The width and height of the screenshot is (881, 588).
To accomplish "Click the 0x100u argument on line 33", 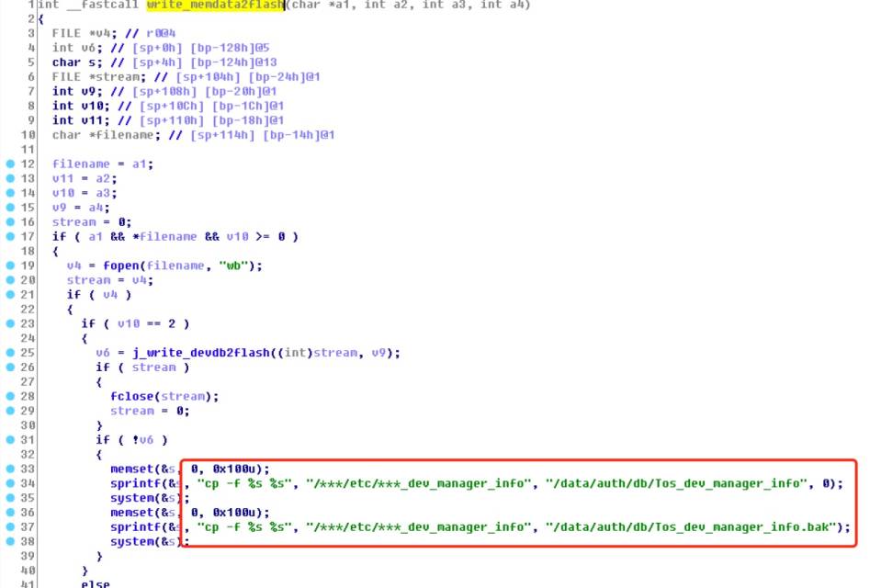I will 233,469.
